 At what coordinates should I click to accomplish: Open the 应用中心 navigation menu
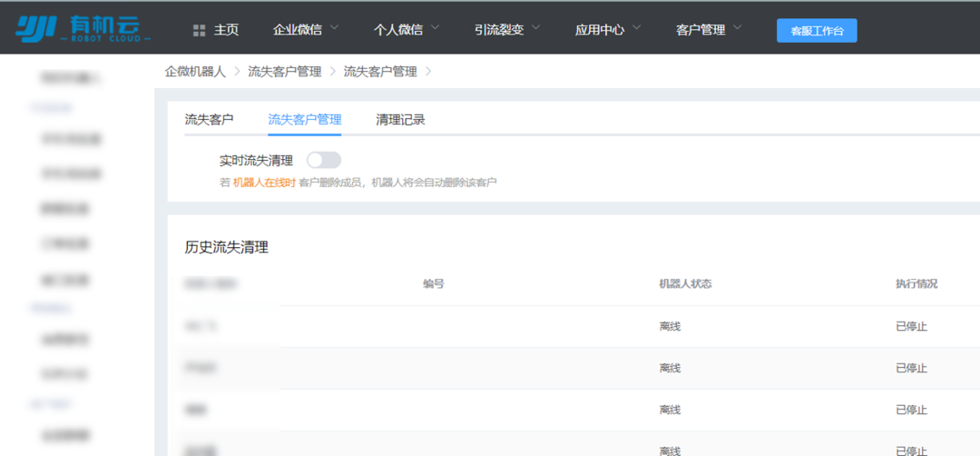coord(608,30)
